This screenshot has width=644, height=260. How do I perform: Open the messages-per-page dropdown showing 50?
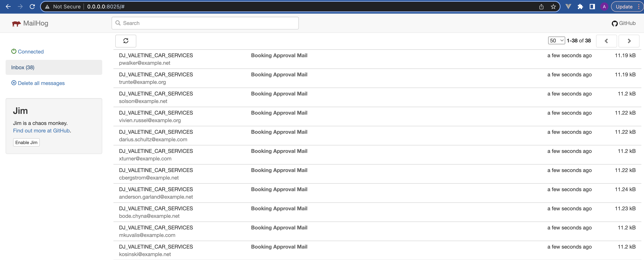coord(556,40)
